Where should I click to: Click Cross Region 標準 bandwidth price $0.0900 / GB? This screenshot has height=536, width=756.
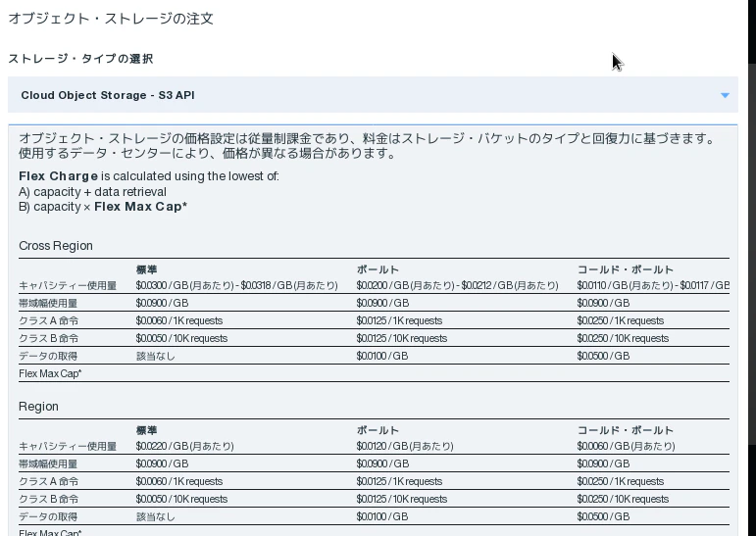(x=162, y=303)
